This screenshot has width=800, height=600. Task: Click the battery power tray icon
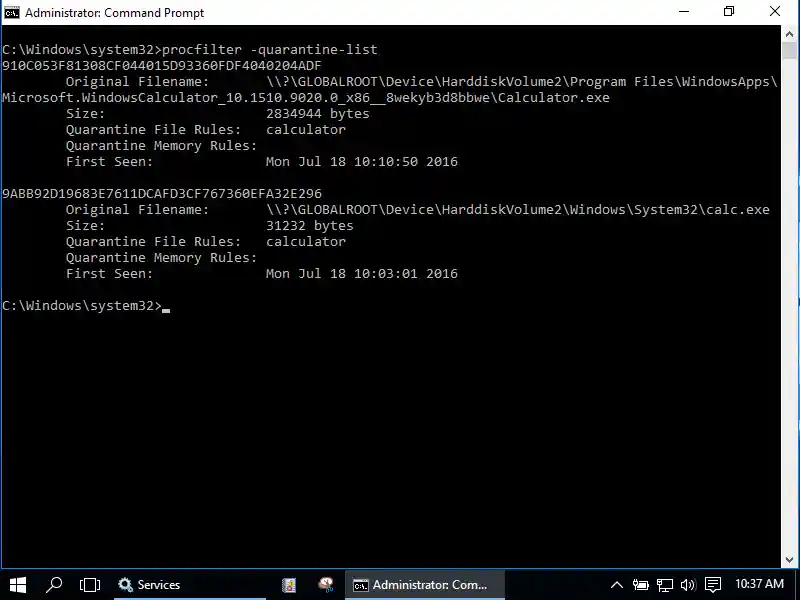pyautogui.click(x=640, y=585)
